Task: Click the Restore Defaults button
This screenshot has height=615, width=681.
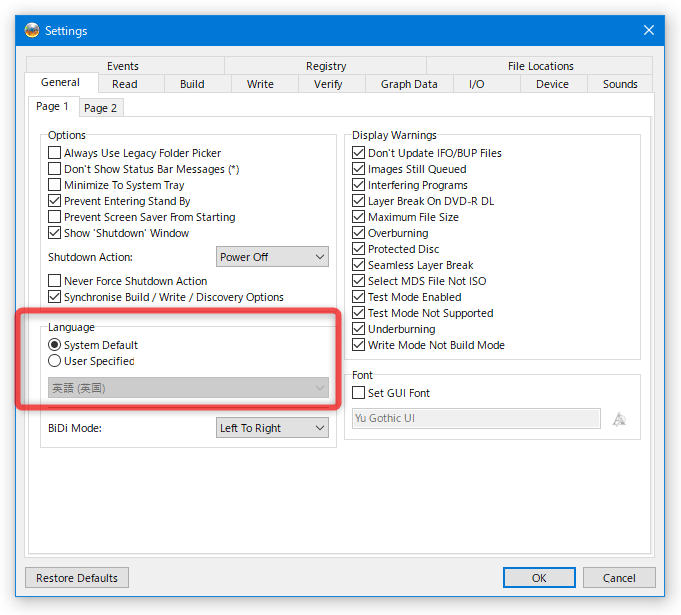Action: (77, 578)
